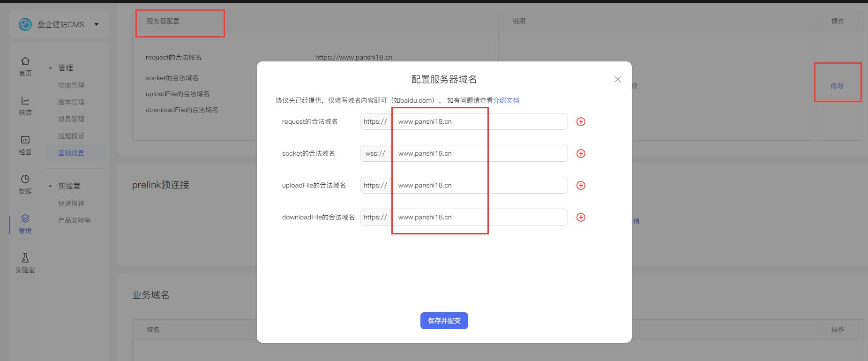Click the 服务器配置 column header
Viewport: 868px width, 361px height.
point(163,21)
